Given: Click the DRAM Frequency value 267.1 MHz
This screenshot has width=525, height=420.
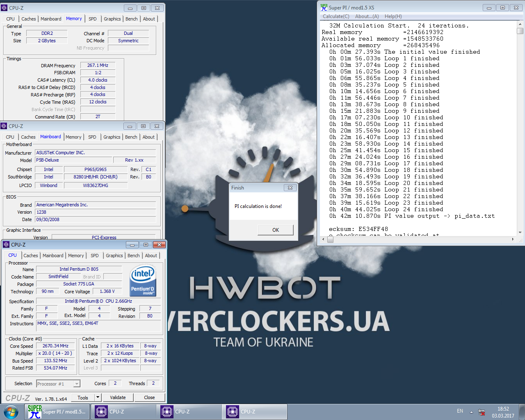Looking at the screenshot, I should click(x=98, y=65).
